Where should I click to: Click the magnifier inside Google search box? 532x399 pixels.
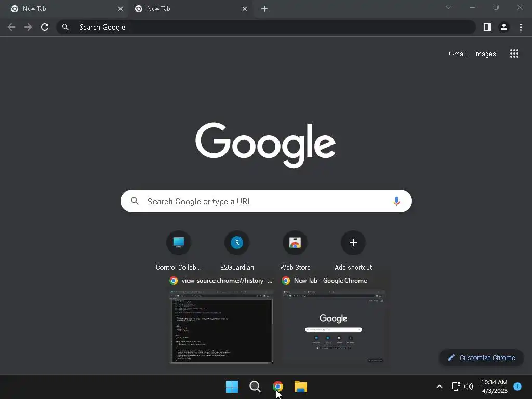[135, 201]
